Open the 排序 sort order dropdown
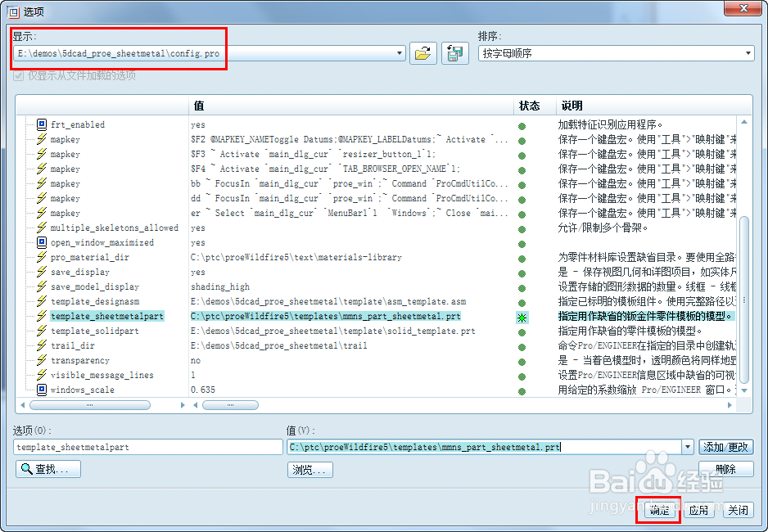 click(748, 53)
